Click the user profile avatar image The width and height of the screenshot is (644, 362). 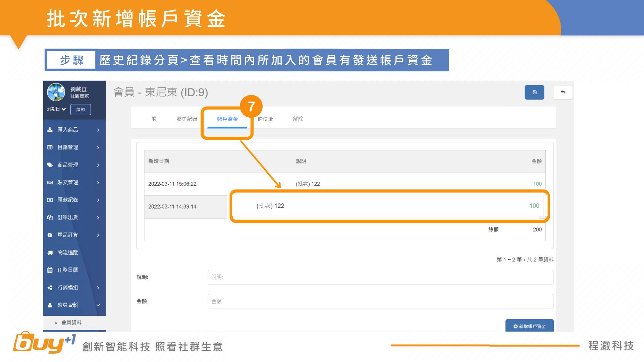click(56, 92)
